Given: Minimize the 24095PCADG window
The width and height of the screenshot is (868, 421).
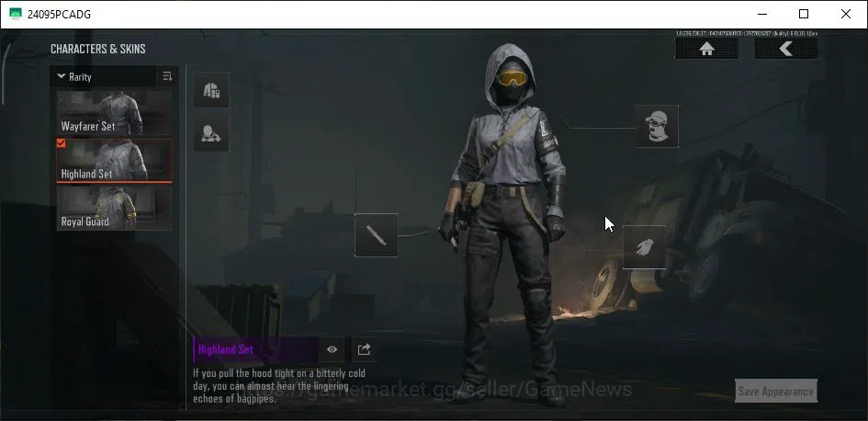Looking at the screenshot, I should click(761, 14).
